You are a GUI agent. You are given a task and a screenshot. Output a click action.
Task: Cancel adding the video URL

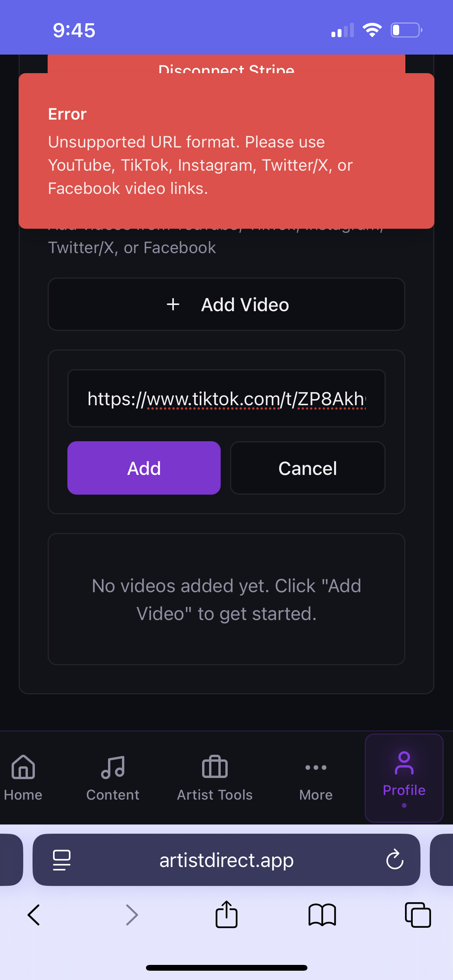pos(307,468)
